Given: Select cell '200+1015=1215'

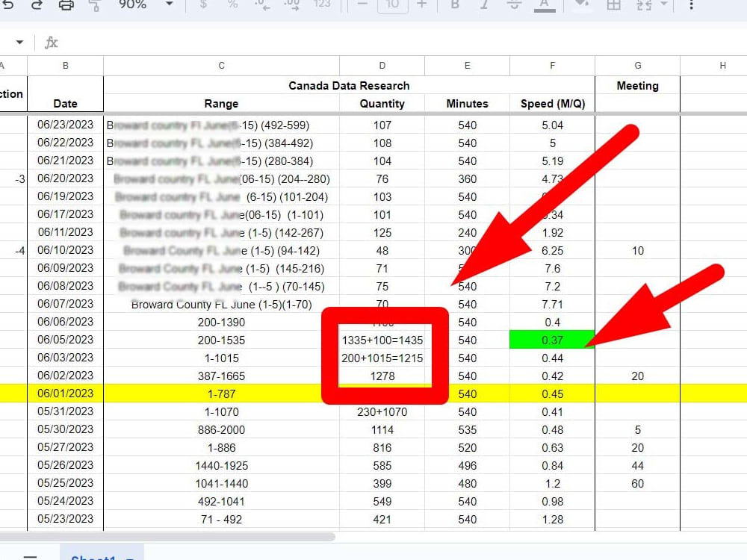Looking at the screenshot, I should click(382, 358).
